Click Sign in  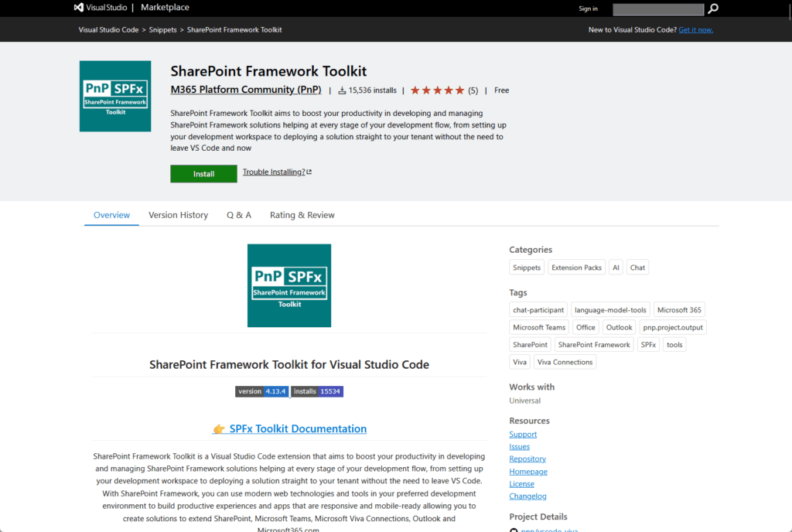[x=588, y=9]
